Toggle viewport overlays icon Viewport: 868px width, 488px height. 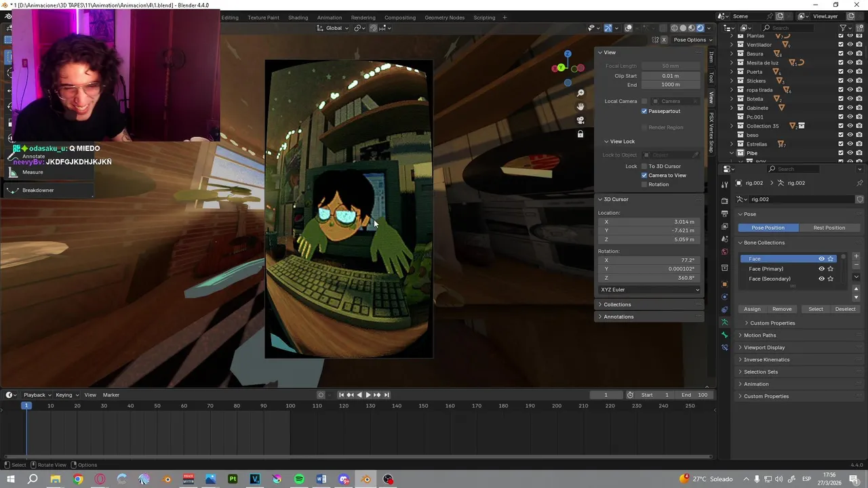pyautogui.click(x=629, y=28)
